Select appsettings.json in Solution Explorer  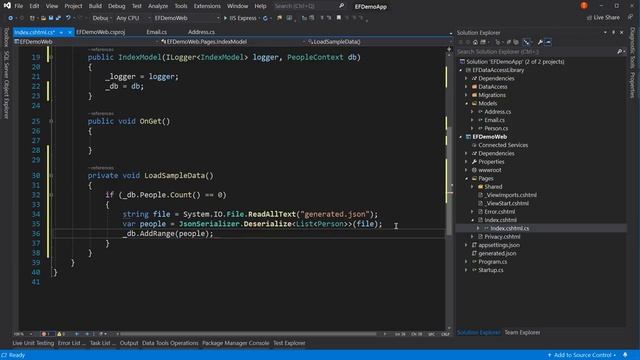point(499,245)
